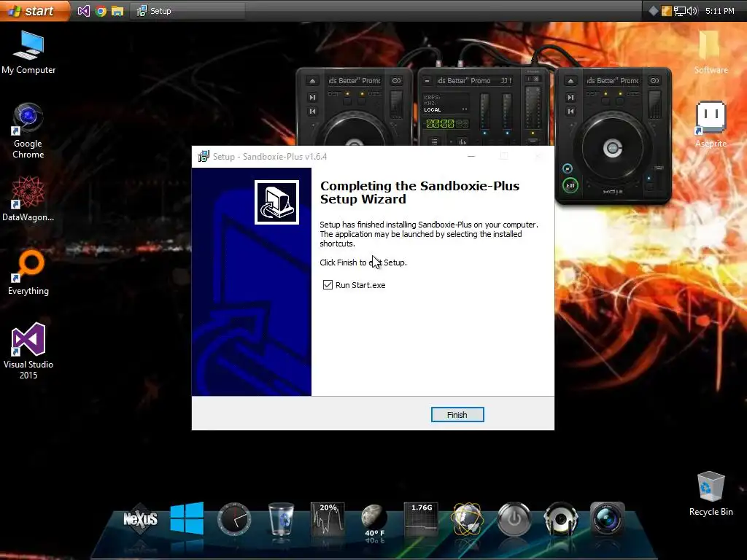
Task: Toggle the left deck DSP button
Action: (x=347, y=101)
